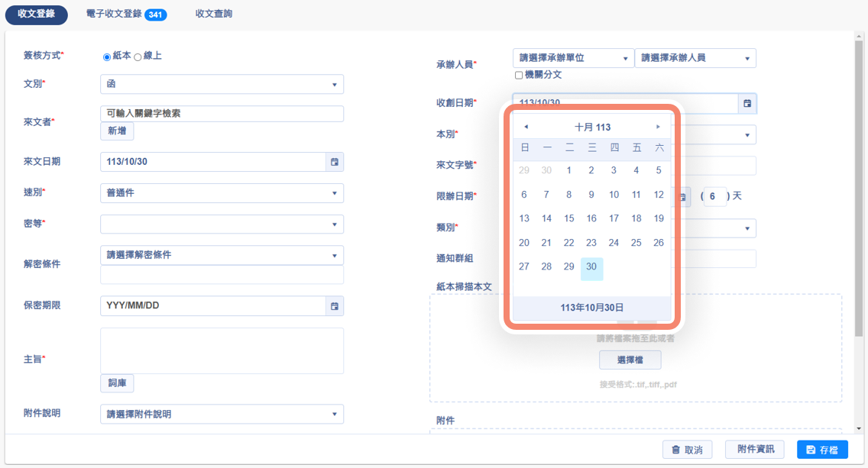This screenshot has width=868, height=468.
Task: Click the 取消 button with trash icon
Action: [687, 450]
